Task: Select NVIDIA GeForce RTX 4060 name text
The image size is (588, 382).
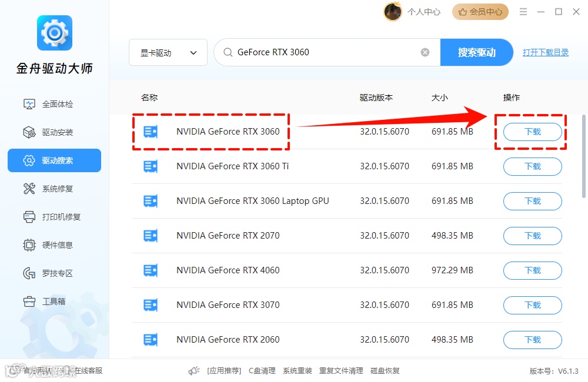Action: [x=228, y=270]
